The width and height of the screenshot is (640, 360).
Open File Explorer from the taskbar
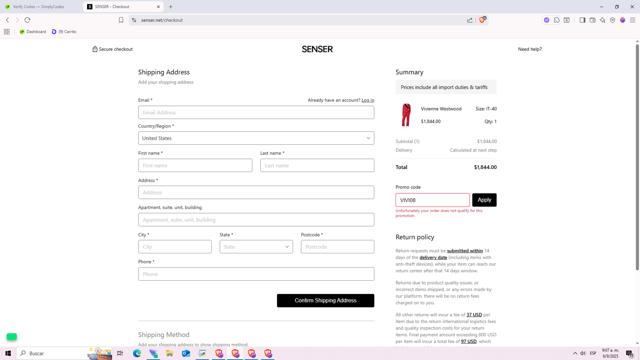point(169,353)
